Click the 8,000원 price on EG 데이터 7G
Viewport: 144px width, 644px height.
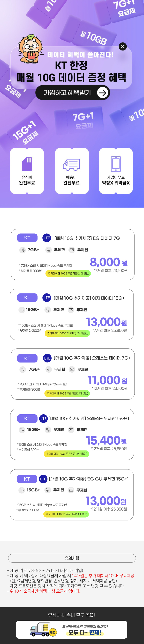[x=109, y=262]
